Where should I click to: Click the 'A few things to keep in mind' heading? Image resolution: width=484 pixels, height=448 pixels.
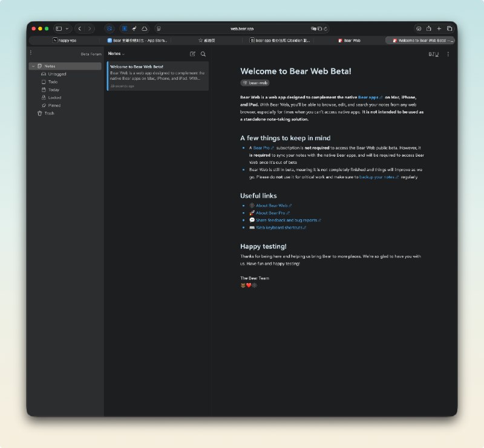[285, 138]
